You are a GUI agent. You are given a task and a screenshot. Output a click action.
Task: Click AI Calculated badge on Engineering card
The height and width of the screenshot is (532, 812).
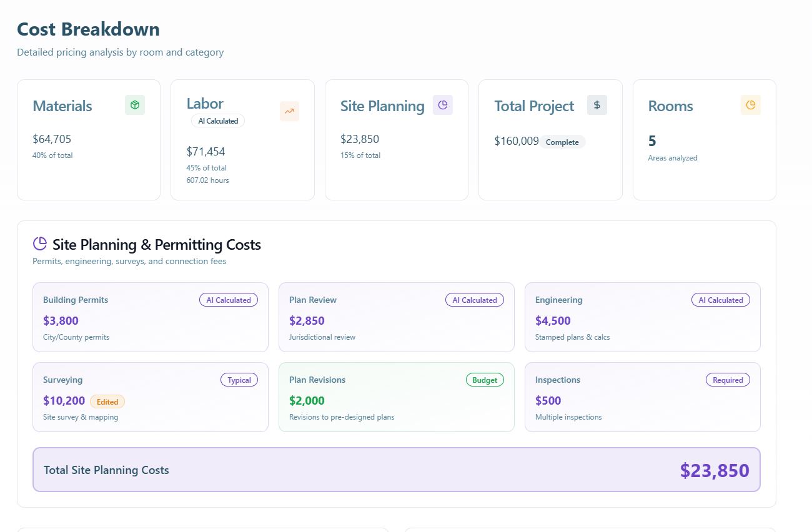click(x=721, y=300)
